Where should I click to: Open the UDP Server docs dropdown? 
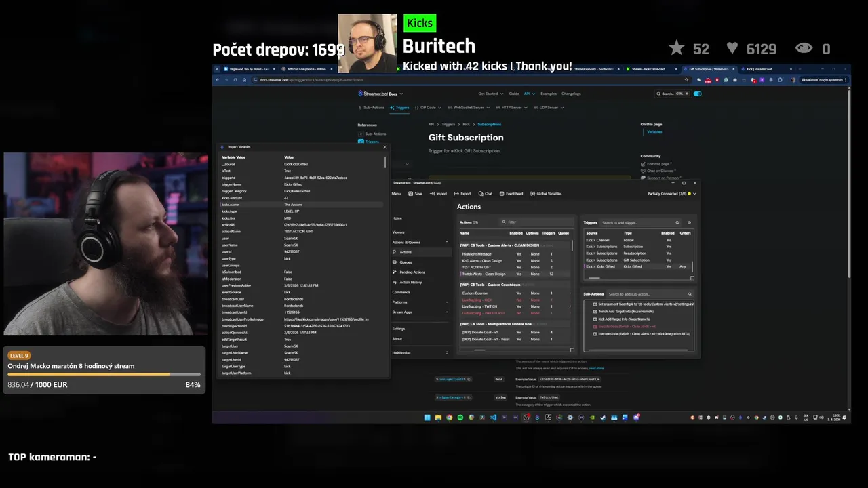point(548,107)
